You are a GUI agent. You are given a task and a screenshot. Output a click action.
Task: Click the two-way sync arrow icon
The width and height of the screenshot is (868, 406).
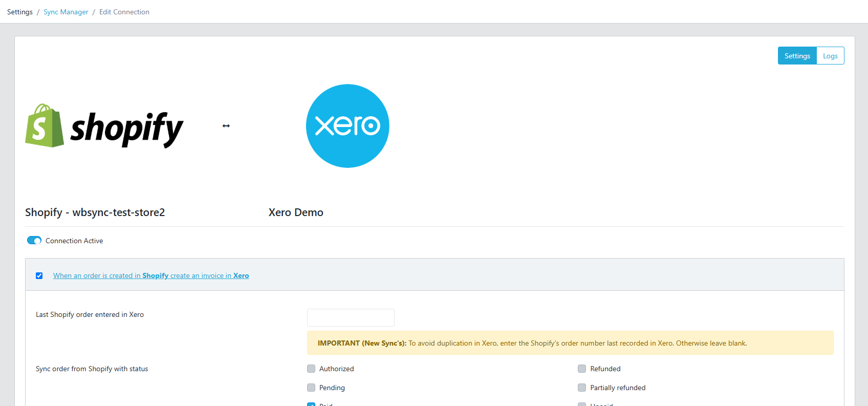226,126
